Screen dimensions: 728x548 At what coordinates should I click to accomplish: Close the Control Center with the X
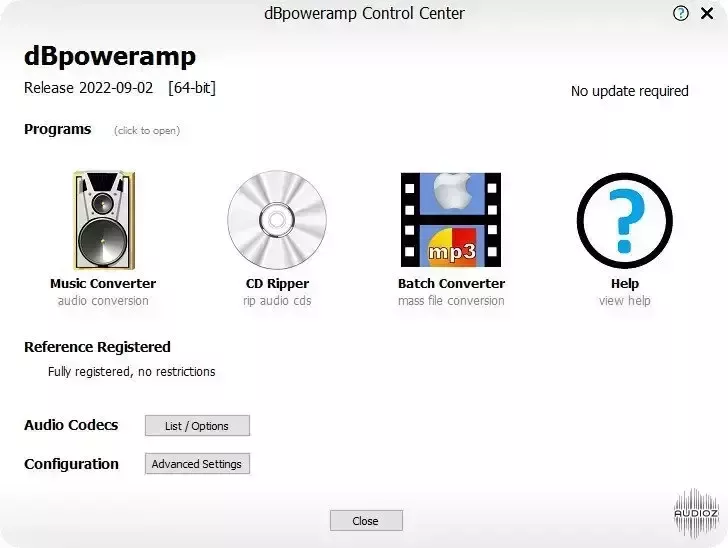707,13
